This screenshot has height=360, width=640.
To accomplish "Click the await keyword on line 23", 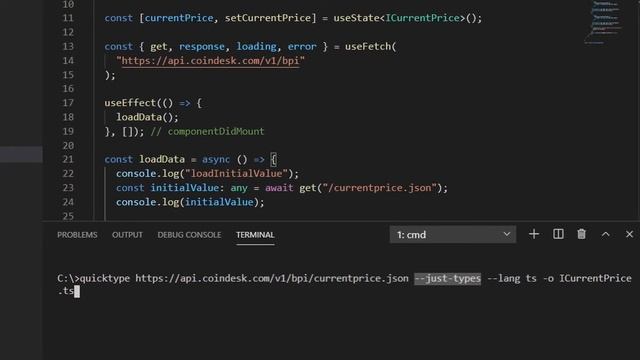I will pos(279,188).
